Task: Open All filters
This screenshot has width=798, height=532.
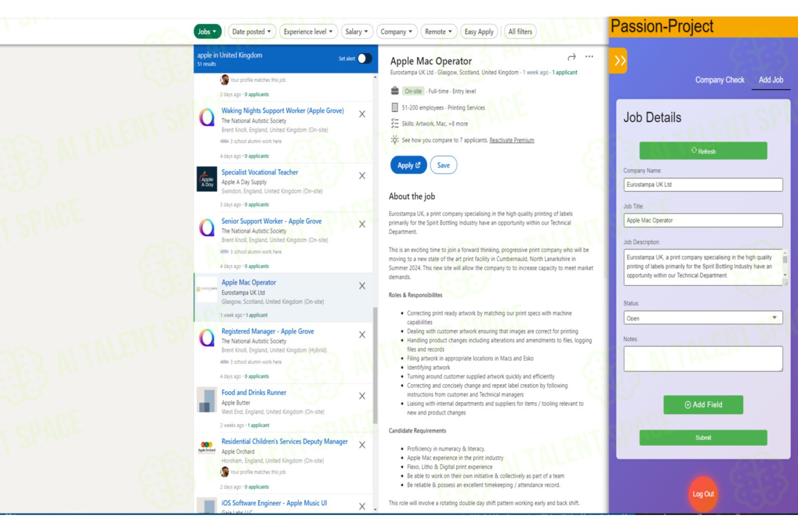Action: (520, 32)
